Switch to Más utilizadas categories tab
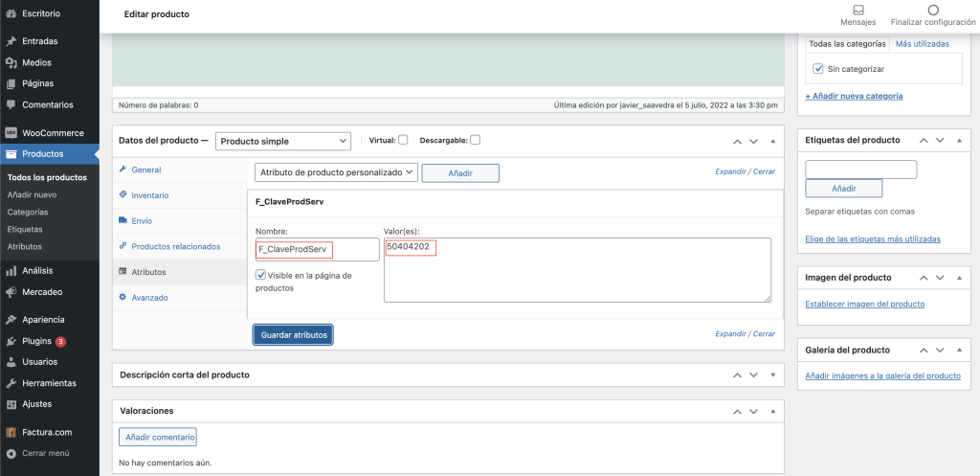Image resolution: width=980 pixels, height=476 pixels. [x=922, y=44]
